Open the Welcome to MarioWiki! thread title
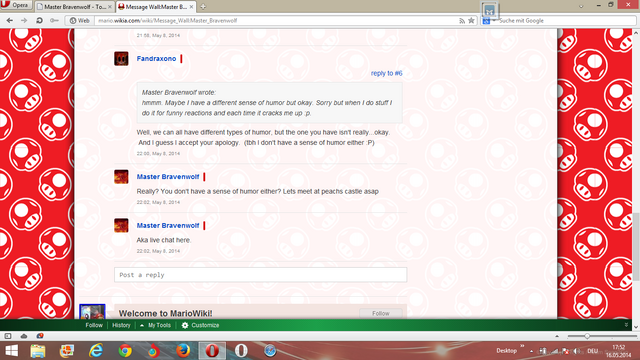This screenshot has width=640, height=360. coord(165,313)
